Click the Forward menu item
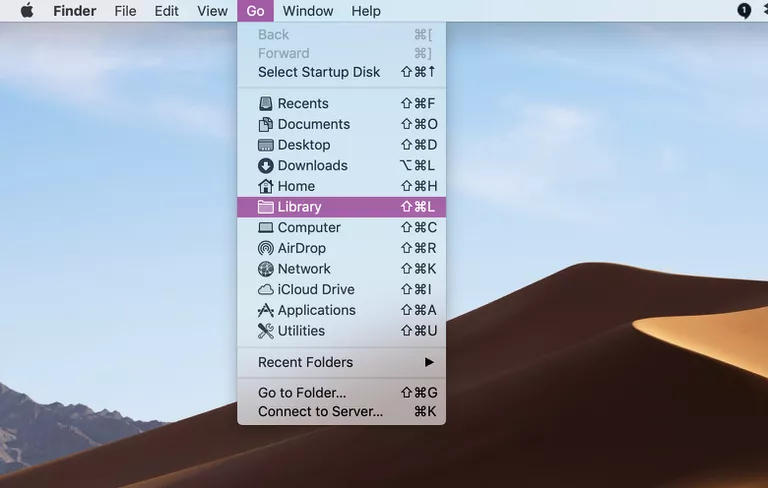This screenshot has width=768, height=488. click(341, 53)
